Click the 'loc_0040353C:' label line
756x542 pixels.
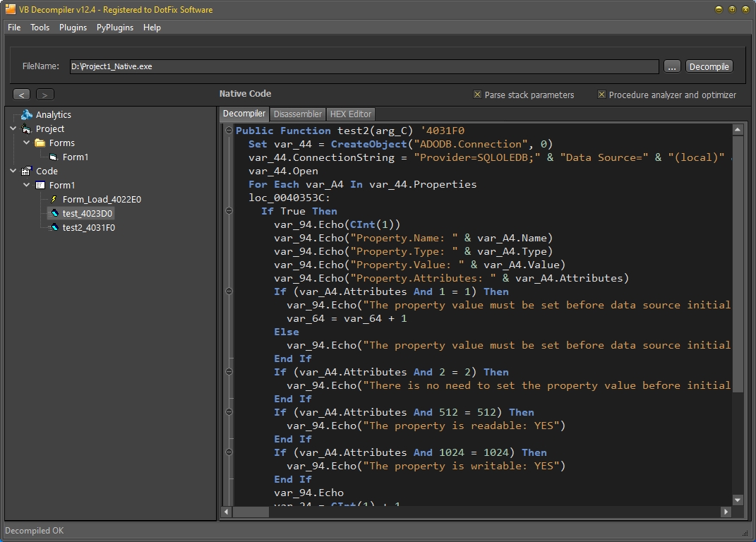pos(289,198)
